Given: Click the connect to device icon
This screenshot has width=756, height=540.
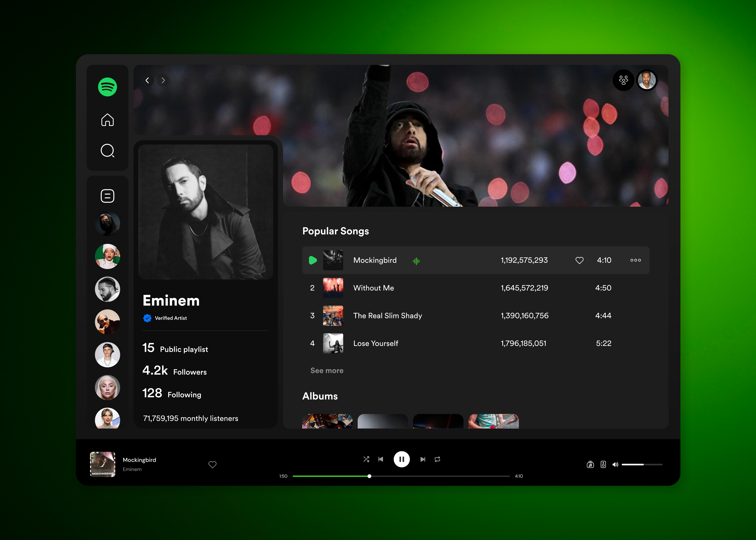Looking at the screenshot, I should point(602,465).
